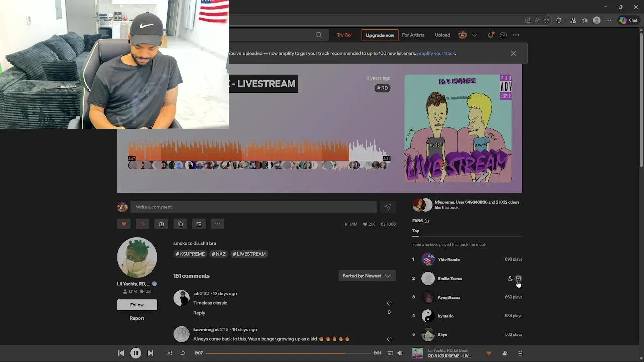Open the cast to device icon

(x=390, y=353)
